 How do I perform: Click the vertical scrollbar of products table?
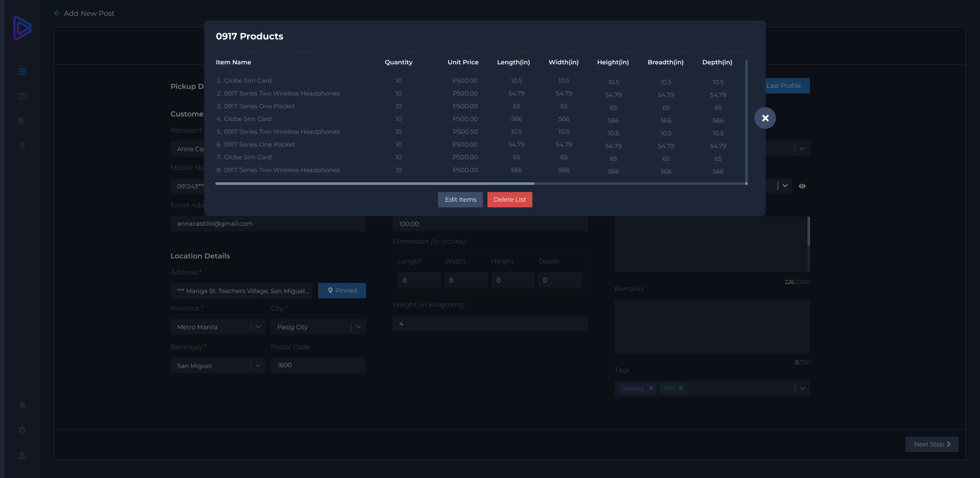[746, 122]
